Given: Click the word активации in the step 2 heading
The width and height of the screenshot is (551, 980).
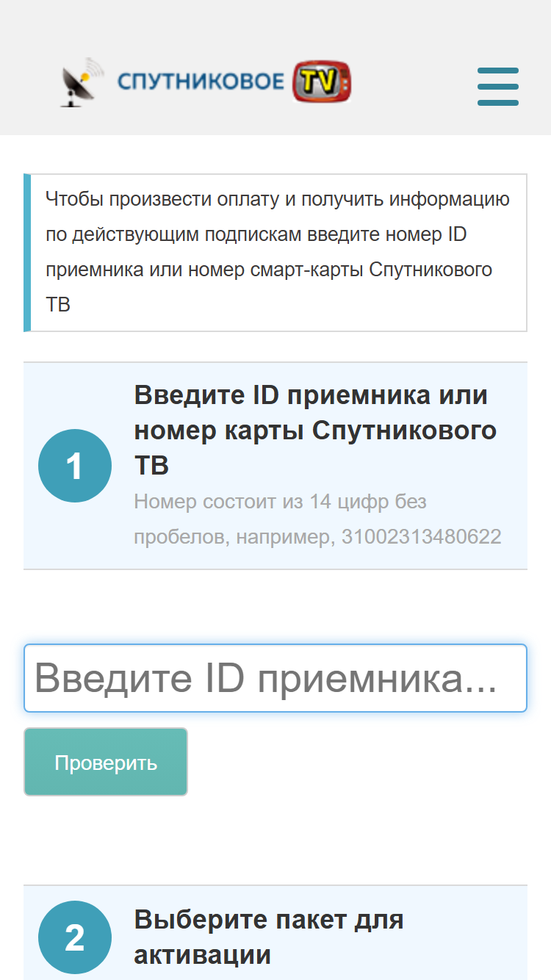Looking at the screenshot, I should click(202, 955).
